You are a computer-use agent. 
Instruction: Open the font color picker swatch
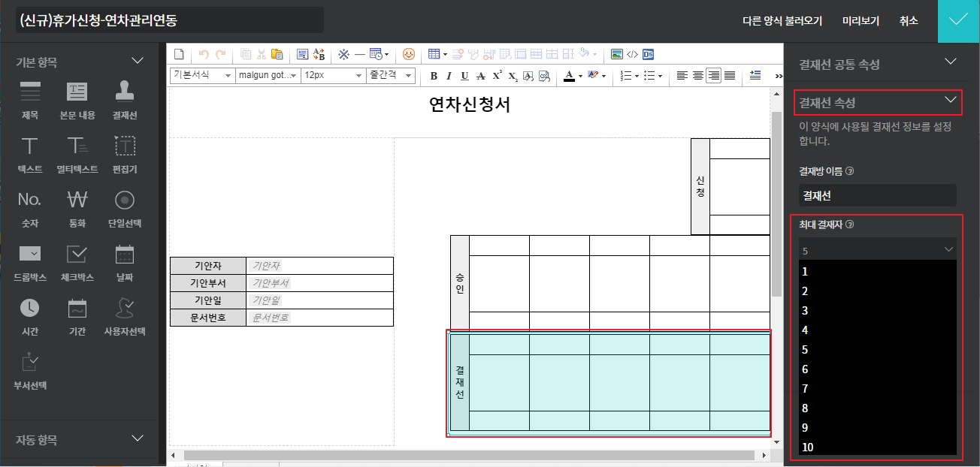569,76
